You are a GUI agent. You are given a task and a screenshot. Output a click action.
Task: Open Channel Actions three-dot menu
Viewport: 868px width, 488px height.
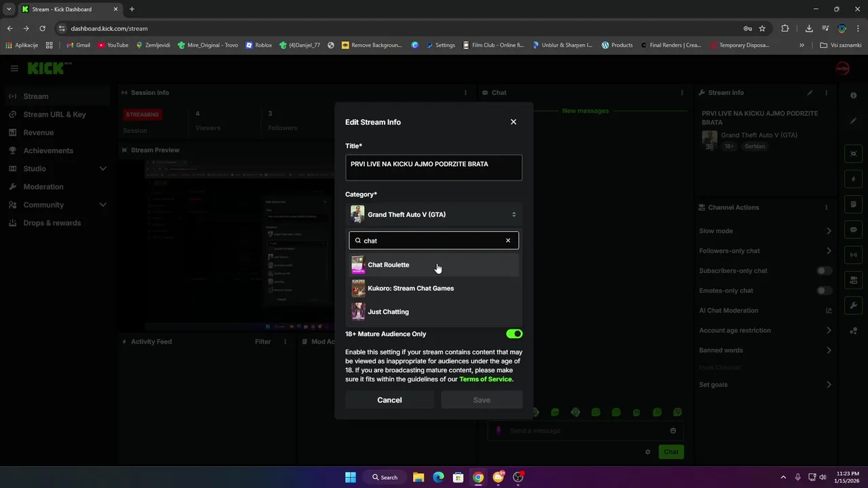826,207
